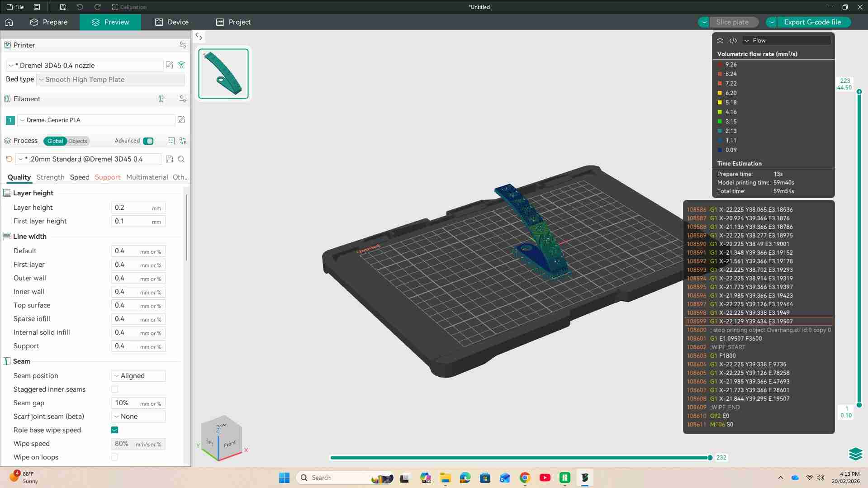Click the rightmost icon in the Process header
The image size is (868, 488).
point(183,141)
